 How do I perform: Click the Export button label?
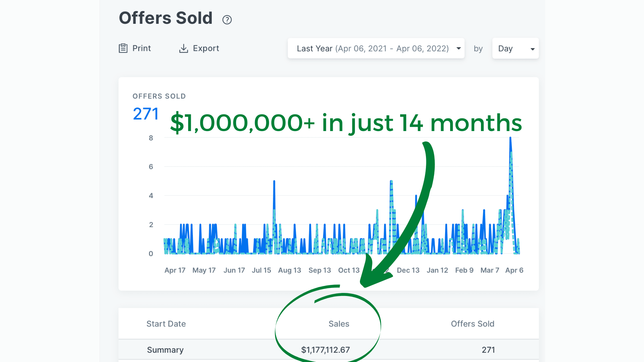pos(206,48)
